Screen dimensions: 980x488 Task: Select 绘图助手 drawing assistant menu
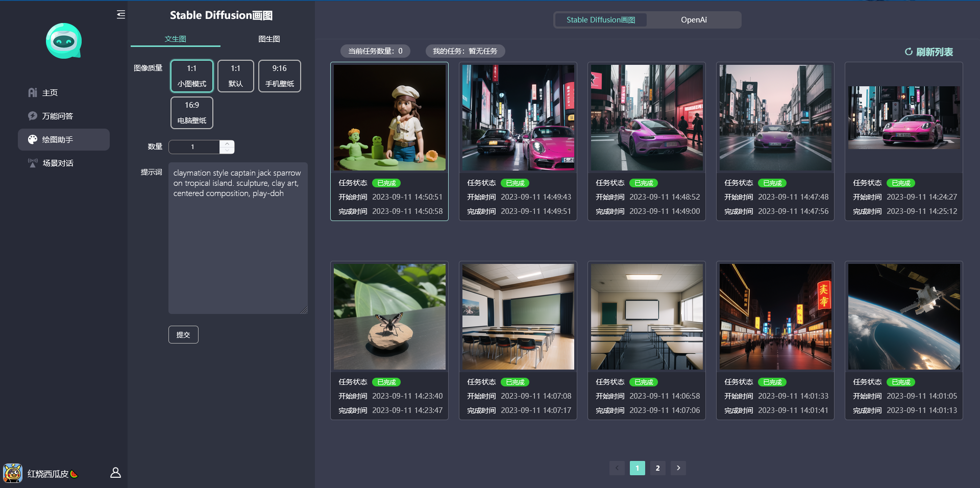pos(64,139)
